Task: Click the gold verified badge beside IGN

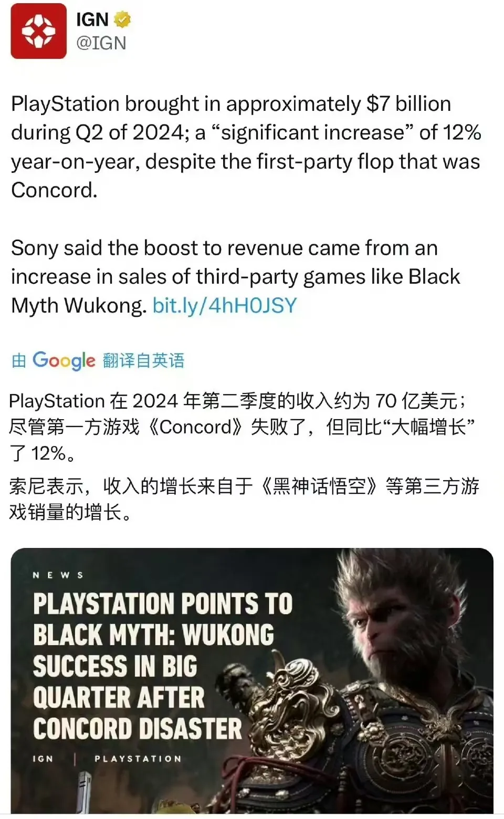Action: [122, 19]
